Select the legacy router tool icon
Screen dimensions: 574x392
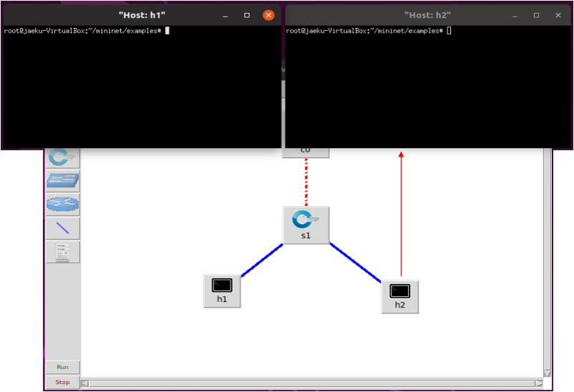(62, 205)
